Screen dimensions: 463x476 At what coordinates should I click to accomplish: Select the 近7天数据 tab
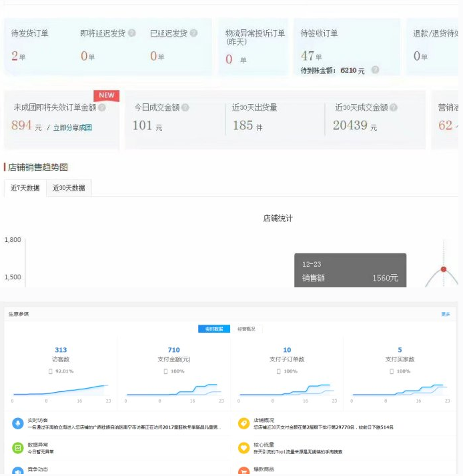25,188
